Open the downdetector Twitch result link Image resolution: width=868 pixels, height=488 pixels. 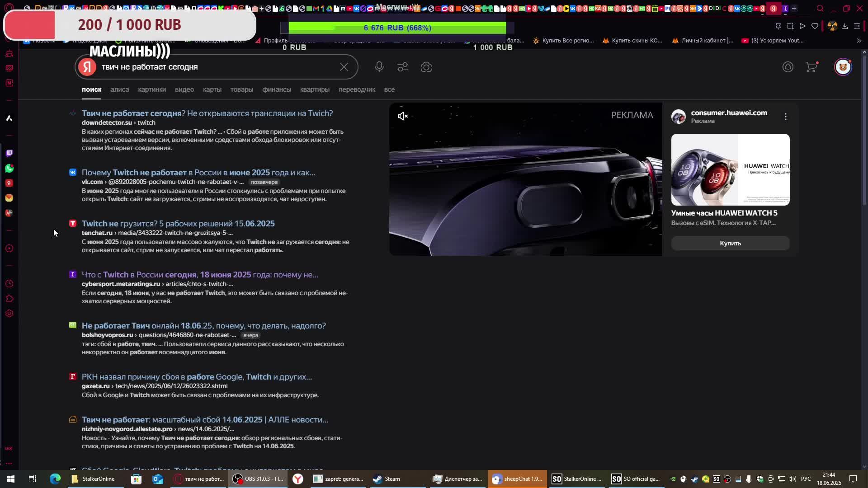point(207,113)
